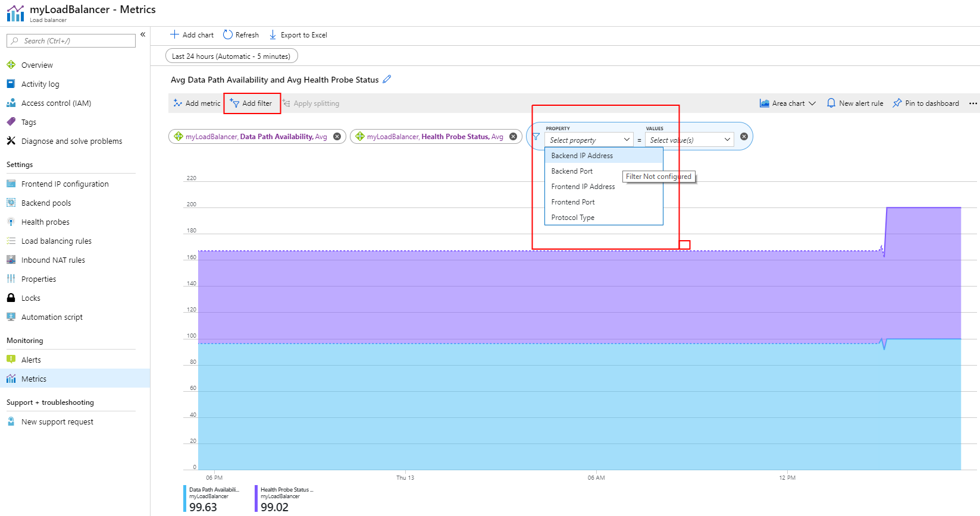Screen dimensions: 980x516
Task: Click the Add chart plus icon
Action: (x=174, y=34)
